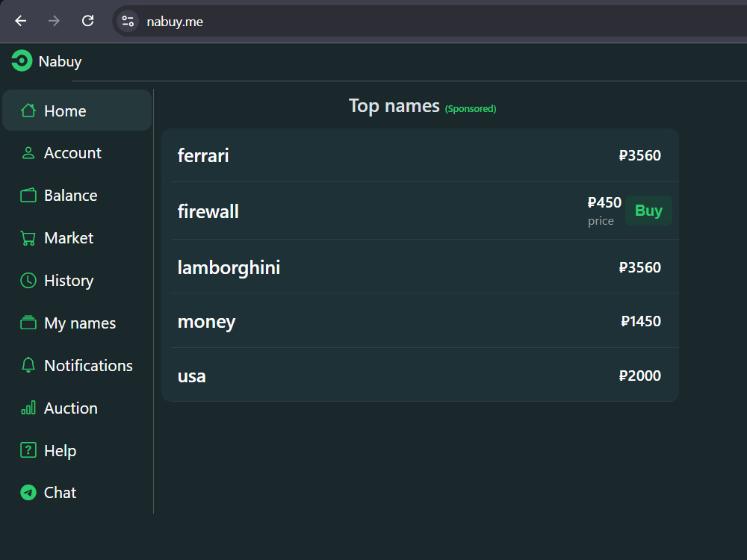Viewport: 747px width, 560px height.
Task: Click the ₽3560 price for lamborghini
Action: tap(640, 267)
